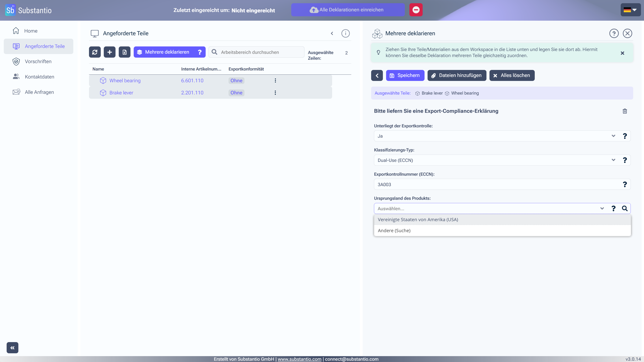Click the red minus button in header

tap(416, 10)
